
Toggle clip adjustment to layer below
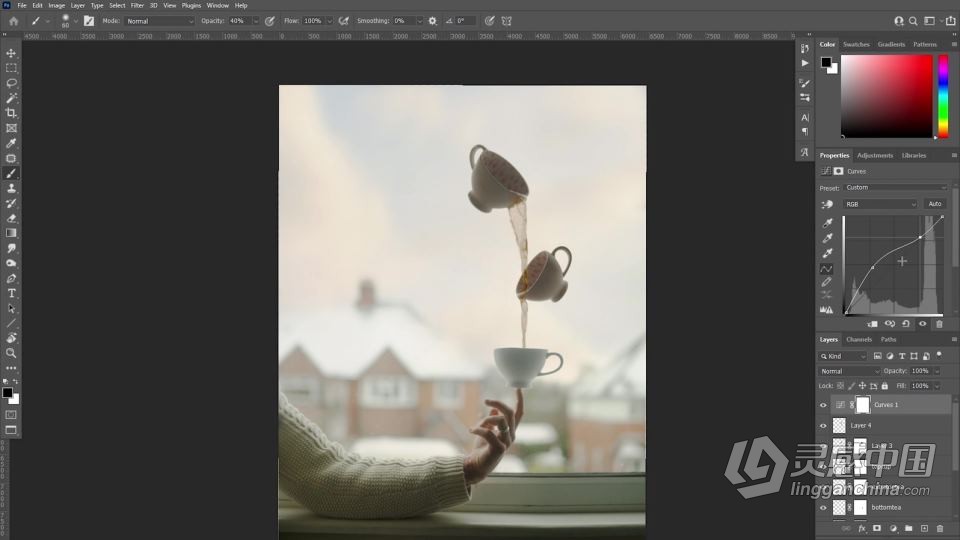click(873, 324)
